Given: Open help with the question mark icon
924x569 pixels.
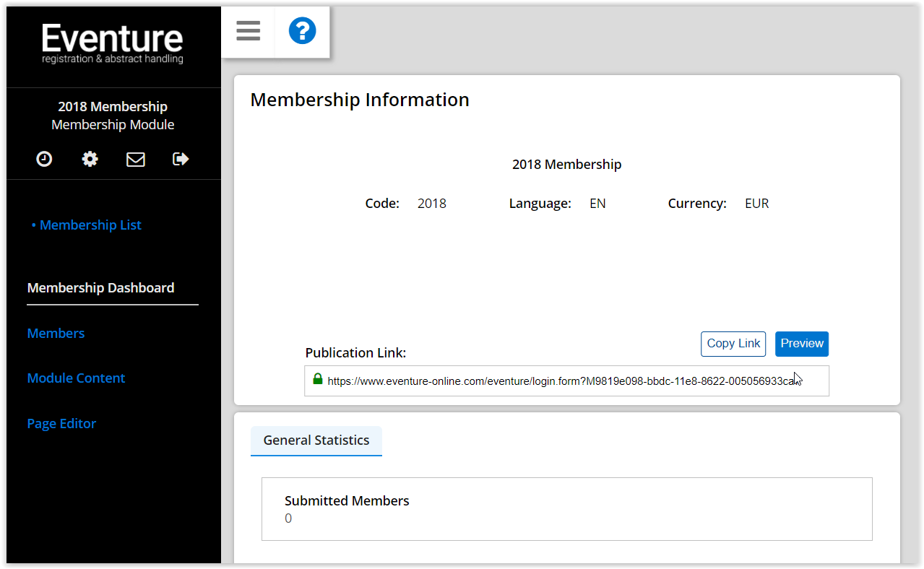Looking at the screenshot, I should tap(302, 31).
